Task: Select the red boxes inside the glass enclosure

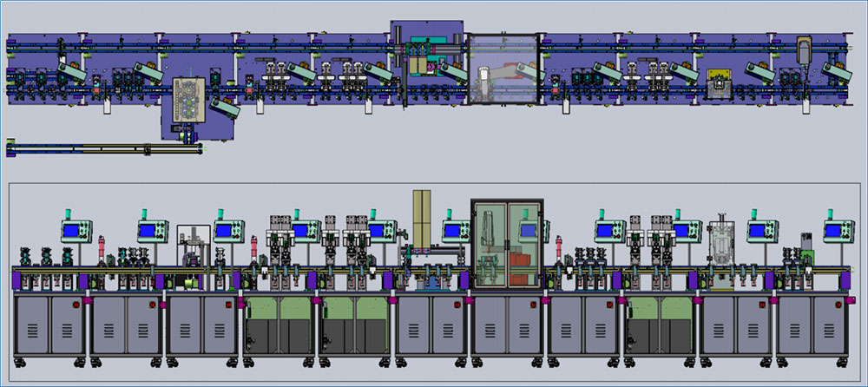Action: click(521, 263)
